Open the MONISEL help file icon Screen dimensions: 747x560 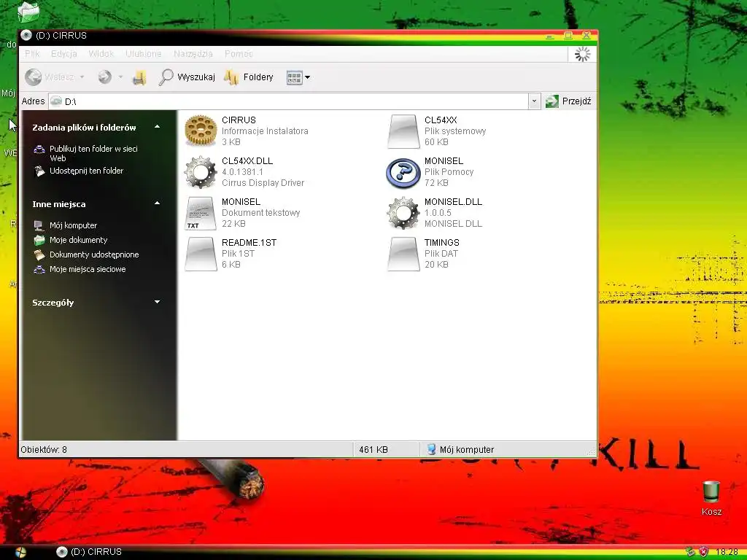403,172
